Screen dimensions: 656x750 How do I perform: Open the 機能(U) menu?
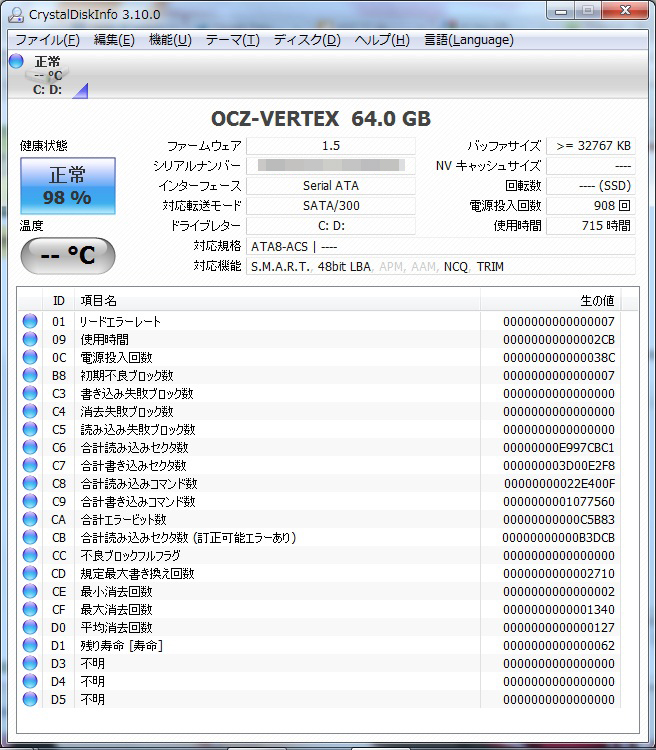tap(170, 40)
